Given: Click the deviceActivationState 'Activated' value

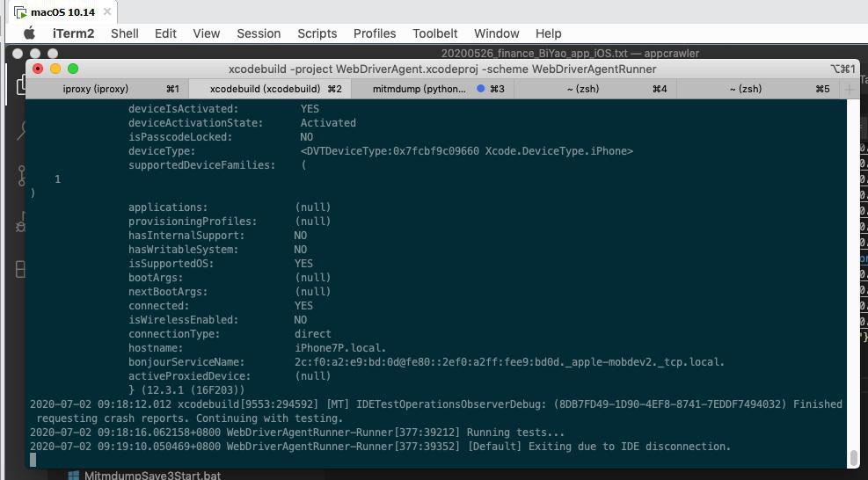Looking at the screenshot, I should (x=328, y=123).
